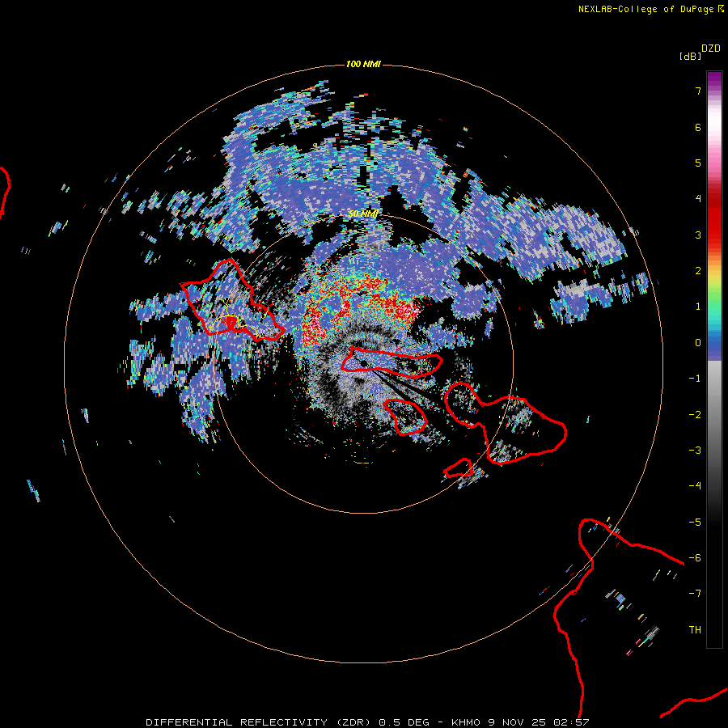Click the 9 NOV 25 date text

pyautogui.click(x=515, y=722)
